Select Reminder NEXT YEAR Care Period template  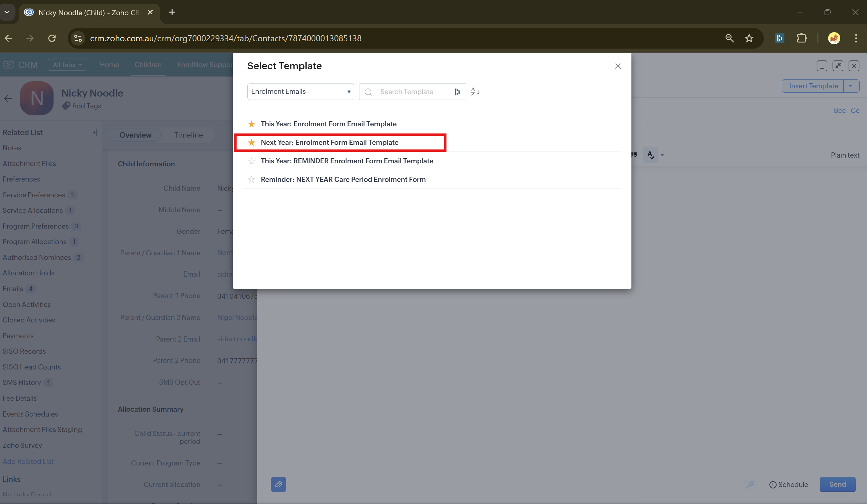(343, 179)
